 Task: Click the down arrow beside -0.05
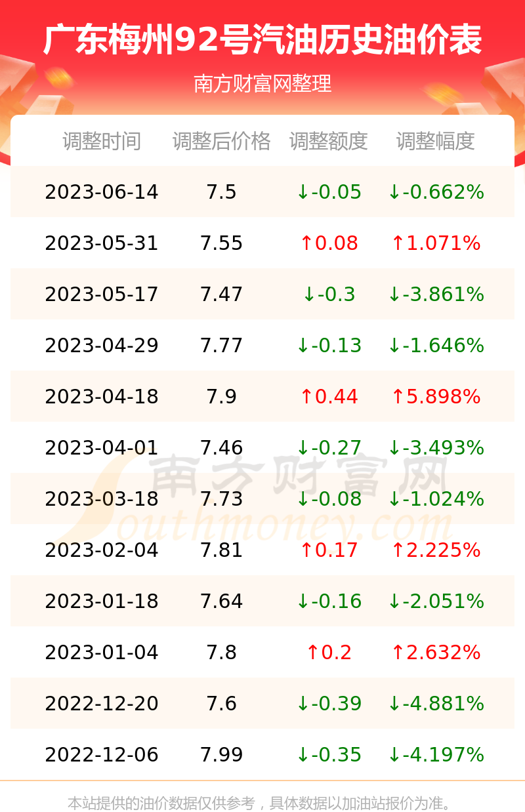click(303, 192)
